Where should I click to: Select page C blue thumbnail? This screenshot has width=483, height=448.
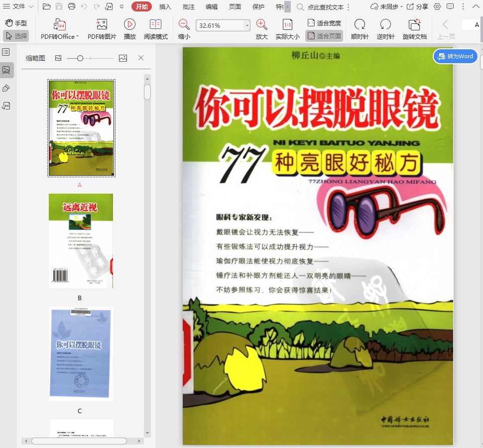coord(81,353)
